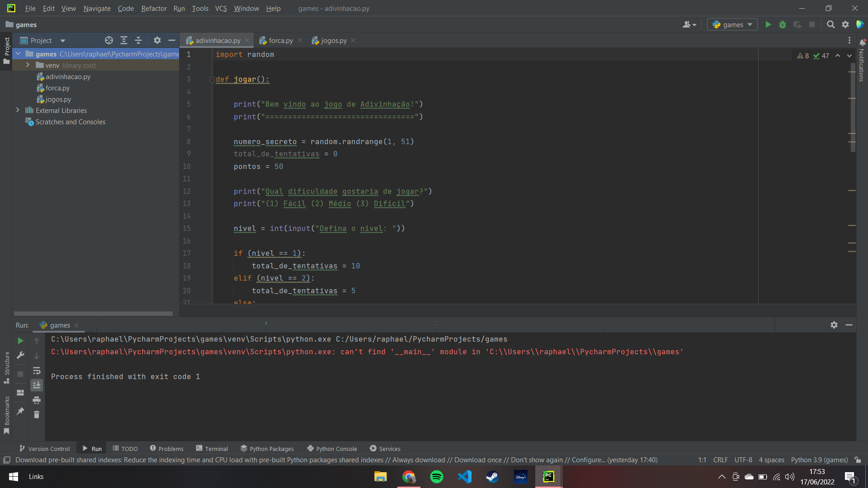868x488 pixels.
Task: Open run configuration wrench icon
Action: point(20,356)
